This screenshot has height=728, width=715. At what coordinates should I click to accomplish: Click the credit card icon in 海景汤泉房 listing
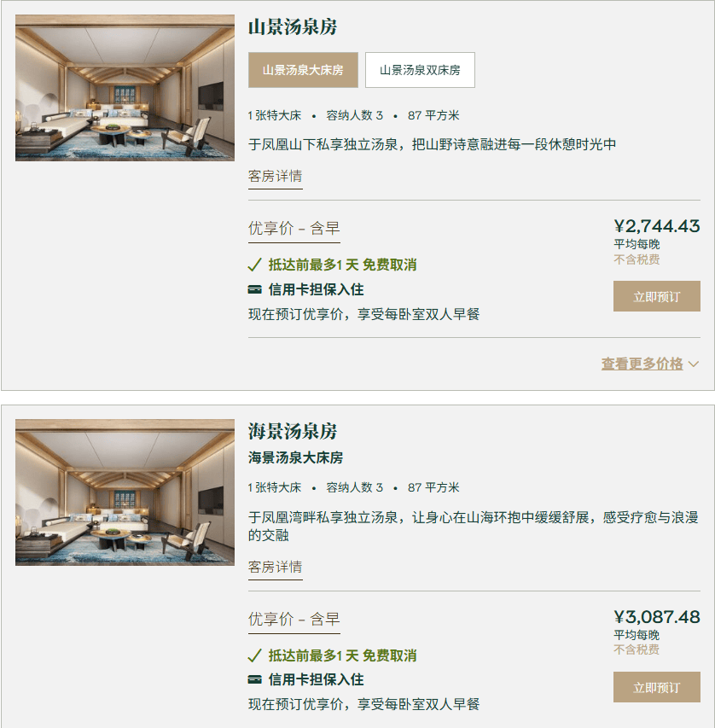pos(254,680)
